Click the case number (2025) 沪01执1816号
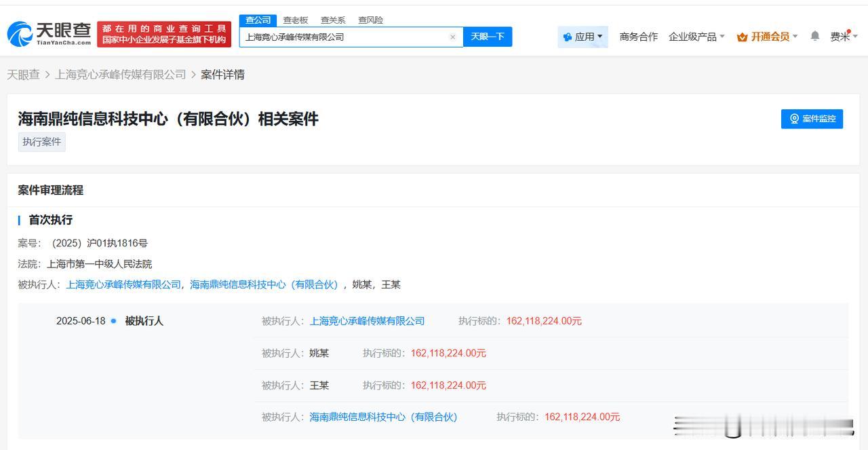Screen dimensions: 868x450 tap(100, 243)
